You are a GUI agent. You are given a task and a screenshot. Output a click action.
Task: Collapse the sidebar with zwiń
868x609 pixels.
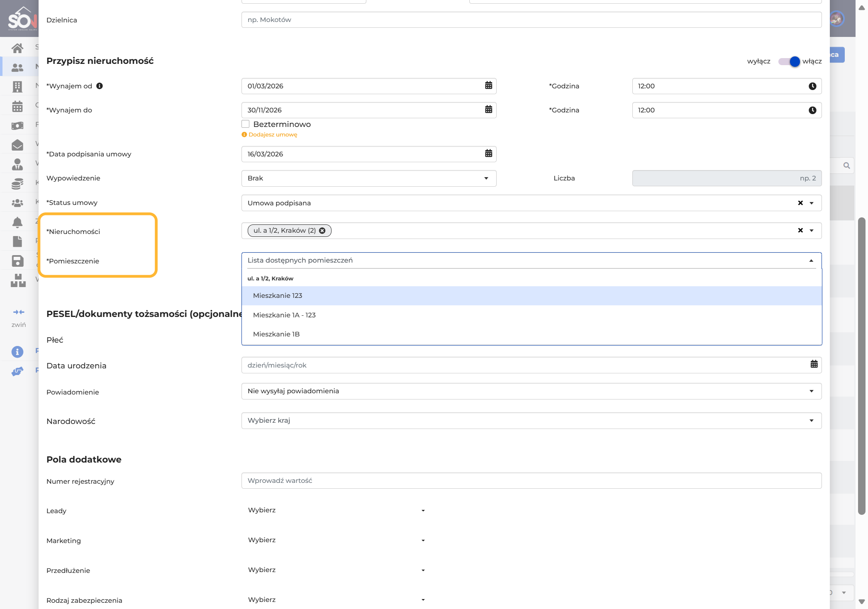[x=19, y=317]
